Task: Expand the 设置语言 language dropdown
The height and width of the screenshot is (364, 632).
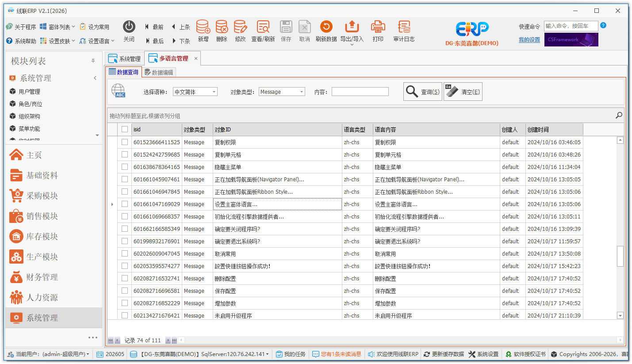Action: pos(113,41)
